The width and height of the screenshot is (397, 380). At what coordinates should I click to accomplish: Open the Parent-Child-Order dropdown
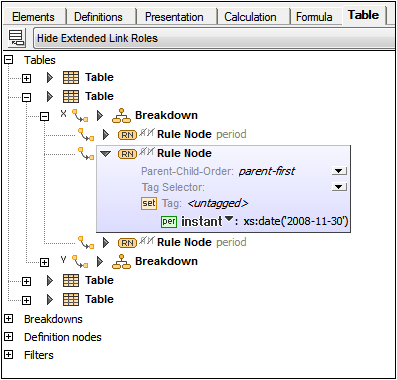339,171
